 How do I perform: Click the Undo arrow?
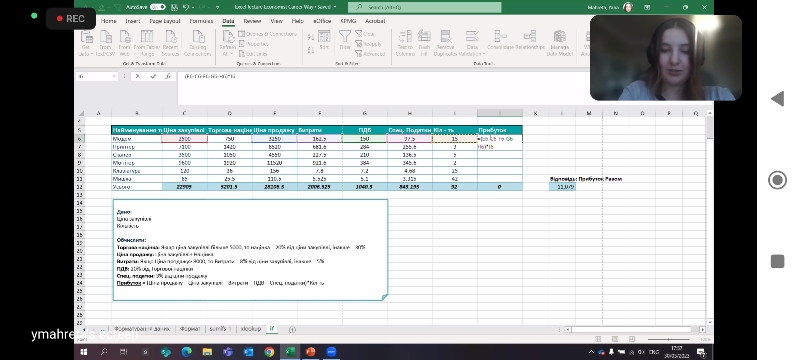(x=185, y=7)
